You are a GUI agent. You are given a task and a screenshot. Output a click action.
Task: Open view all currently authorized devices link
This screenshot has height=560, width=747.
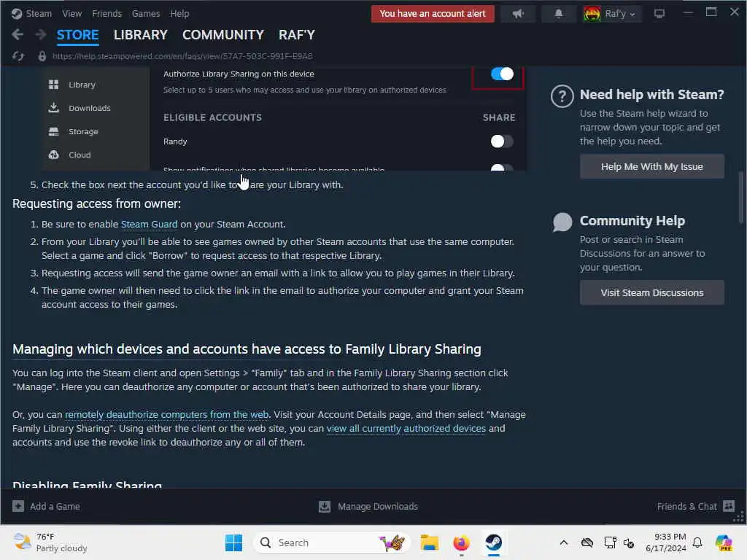click(x=406, y=429)
